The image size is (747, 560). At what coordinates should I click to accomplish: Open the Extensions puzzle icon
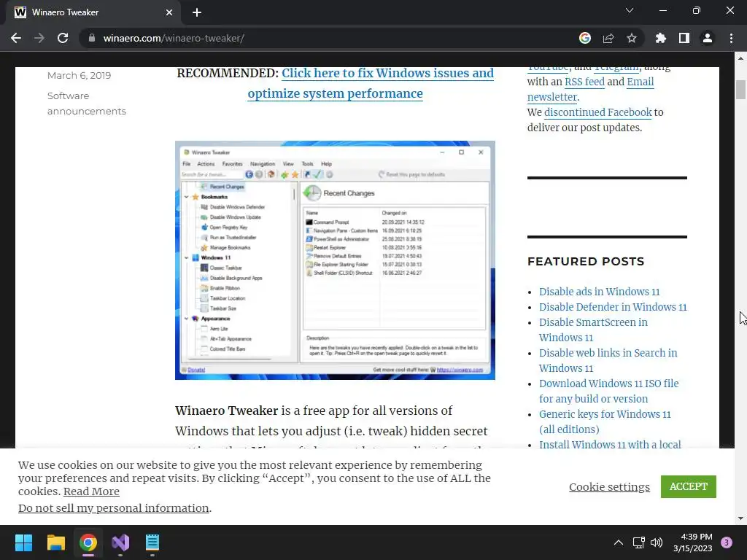point(661,38)
